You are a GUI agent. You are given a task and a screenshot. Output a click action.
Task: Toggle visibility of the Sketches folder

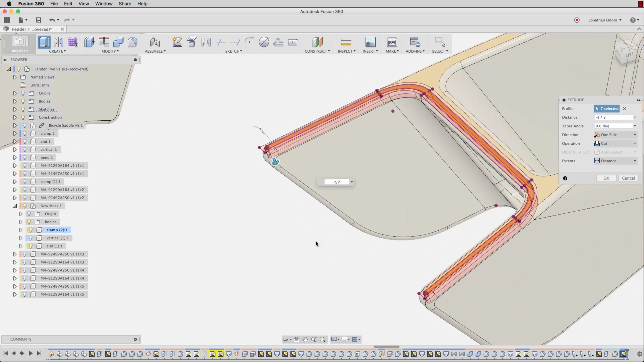point(23,109)
